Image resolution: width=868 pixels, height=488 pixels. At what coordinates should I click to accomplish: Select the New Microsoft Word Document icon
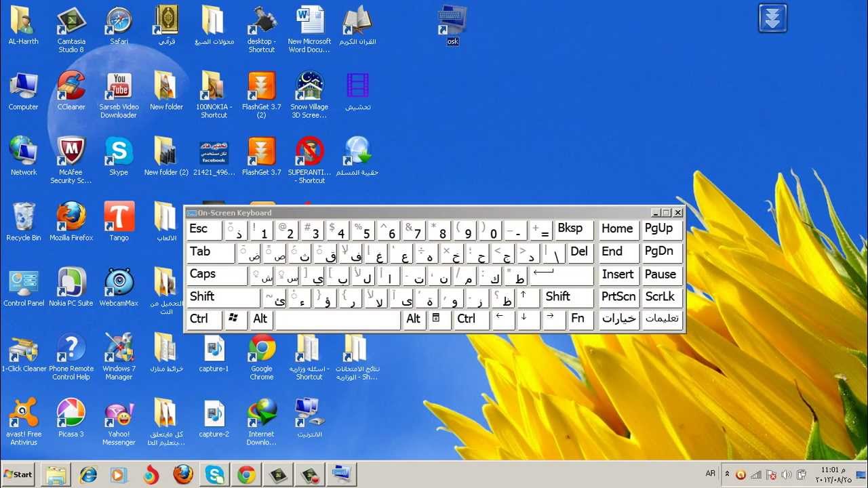[x=309, y=30]
